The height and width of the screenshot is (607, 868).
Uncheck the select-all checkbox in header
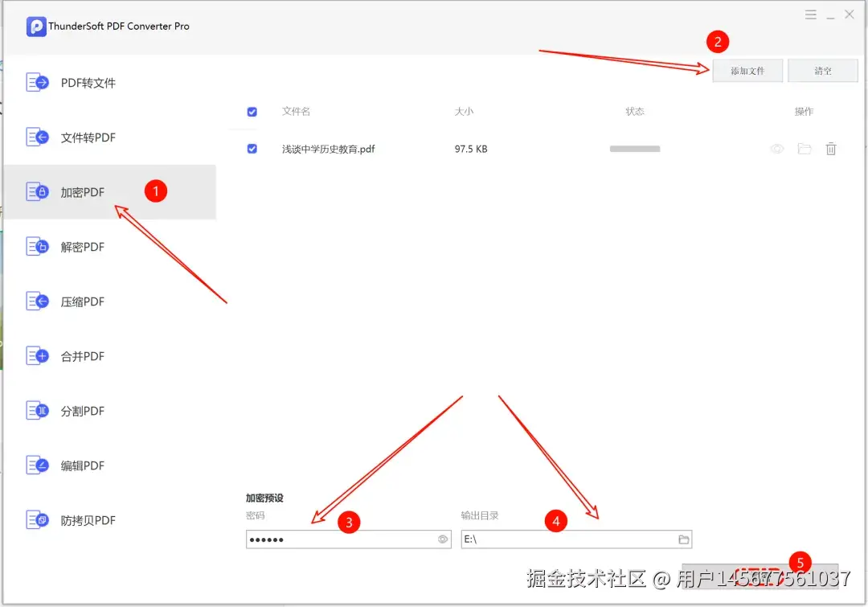point(252,112)
